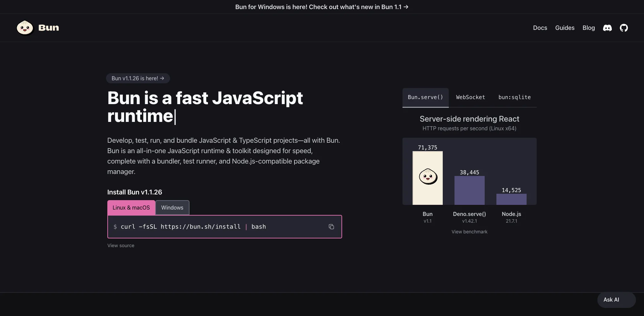Screen dimensions: 644x316
Task: Open the Bun v1.1.26 is here badge
Action: 138,78
